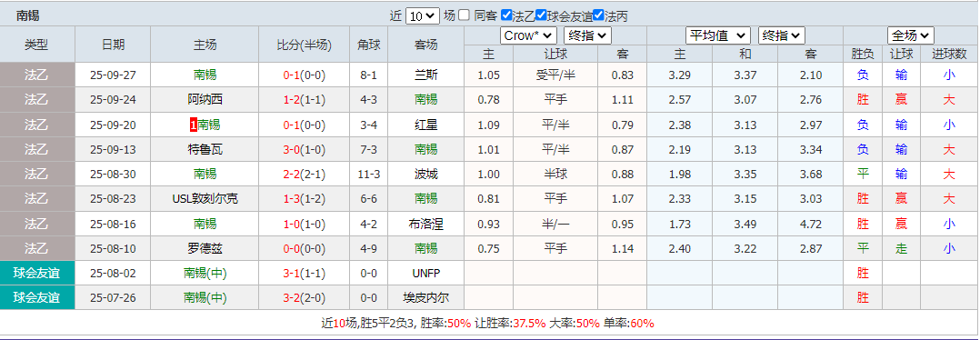Click win rate 50% in summary line
This screenshot has width=980, height=340.
(x=459, y=323)
